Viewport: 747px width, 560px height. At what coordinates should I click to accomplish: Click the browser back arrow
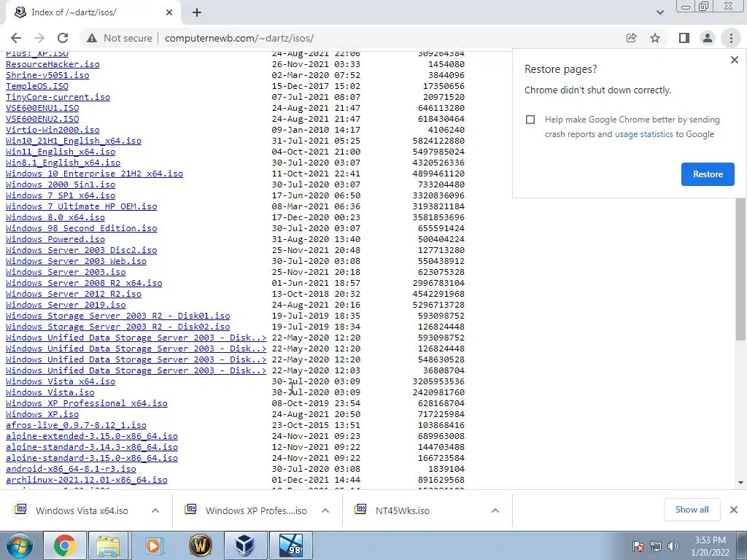[16, 38]
